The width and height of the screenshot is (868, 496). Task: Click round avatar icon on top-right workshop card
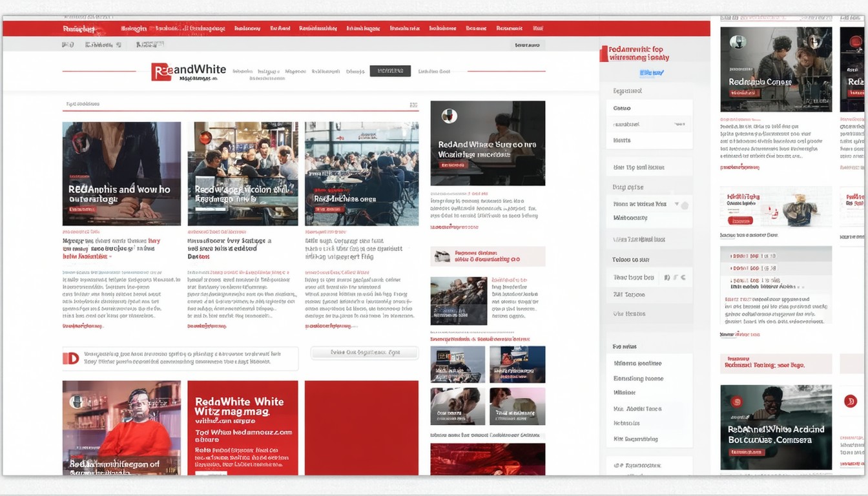736,43
